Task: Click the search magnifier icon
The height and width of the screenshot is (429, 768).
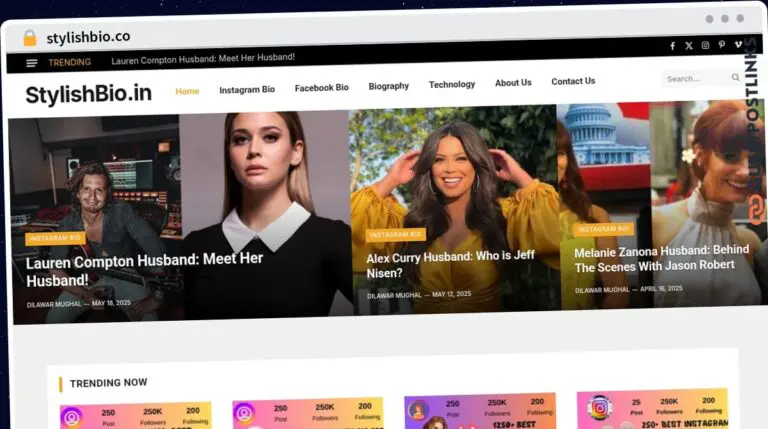Action: tap(735, 77)
